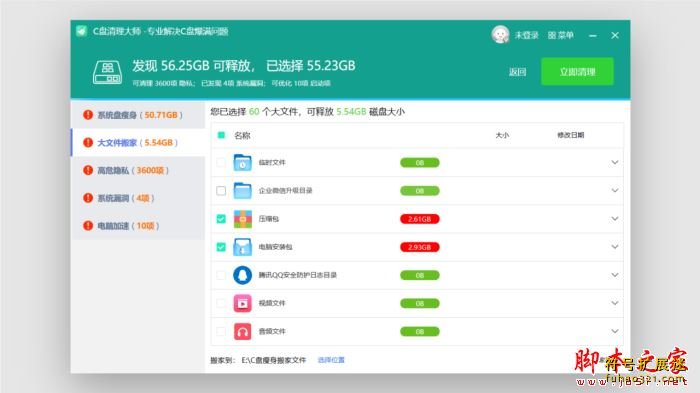Check the 企业微信升级目录 checkbox
The height and width of the screenshot is (393, 700).
(221, 191)
